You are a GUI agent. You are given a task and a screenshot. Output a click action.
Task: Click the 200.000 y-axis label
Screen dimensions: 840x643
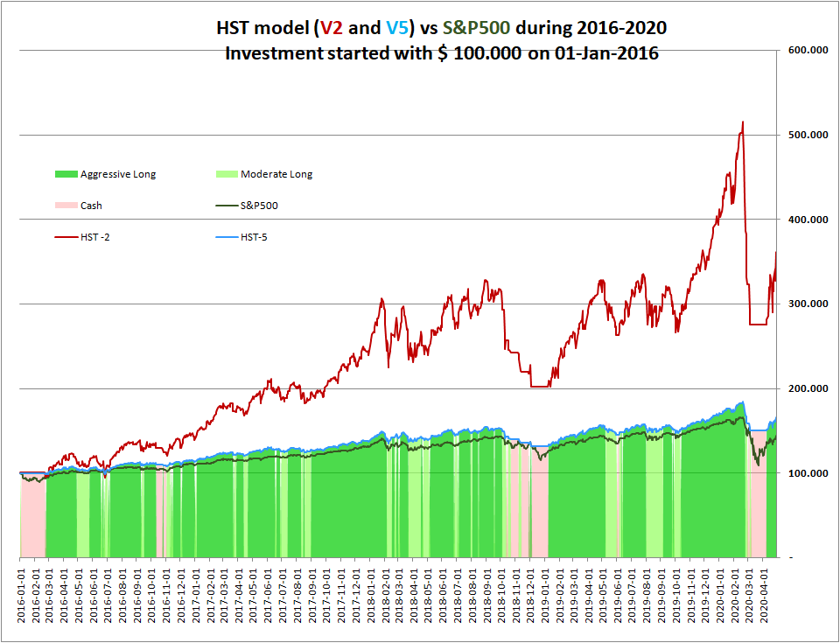click(x=808, y=388)
